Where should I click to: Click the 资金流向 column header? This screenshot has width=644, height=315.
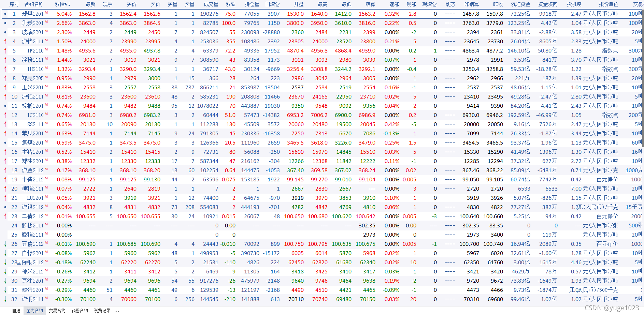[548, 4]
